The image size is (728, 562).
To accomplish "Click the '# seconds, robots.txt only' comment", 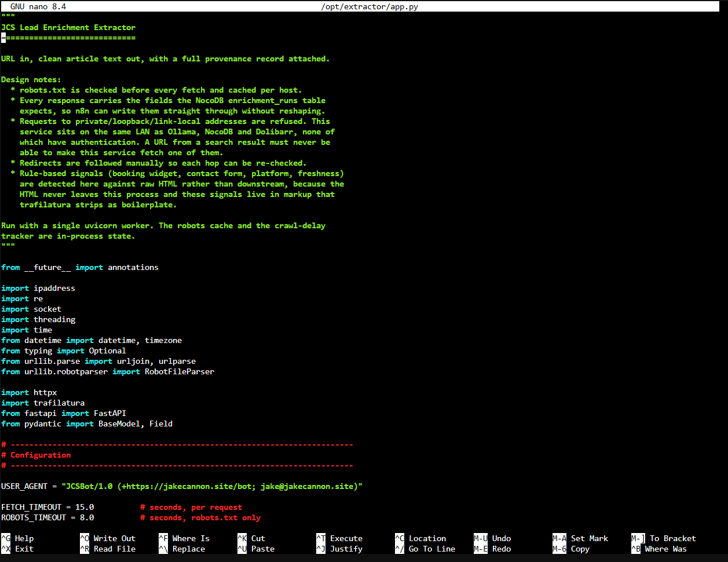I will (x=200, y=517).
